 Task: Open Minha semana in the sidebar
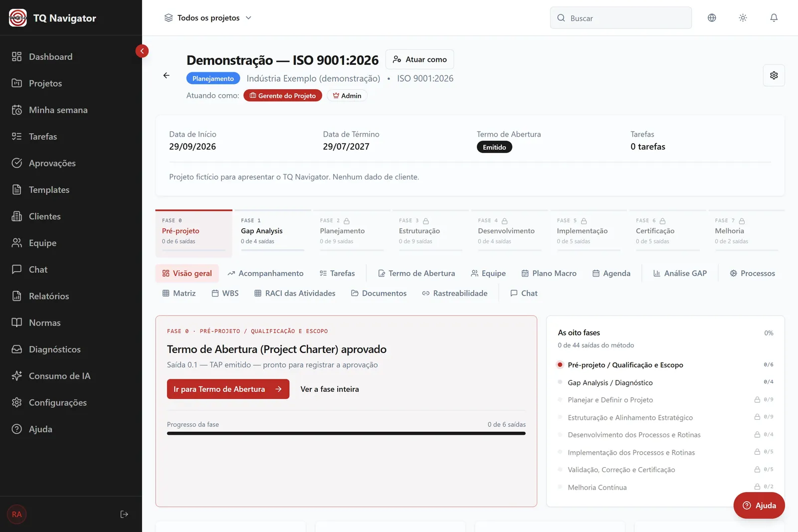click(x=71, y=110)
